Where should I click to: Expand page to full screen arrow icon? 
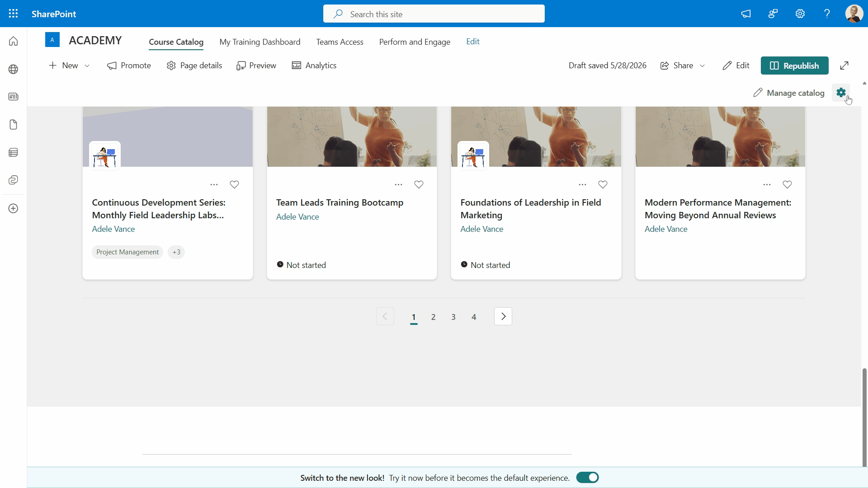pyautogui.click(x=844, y=66)
